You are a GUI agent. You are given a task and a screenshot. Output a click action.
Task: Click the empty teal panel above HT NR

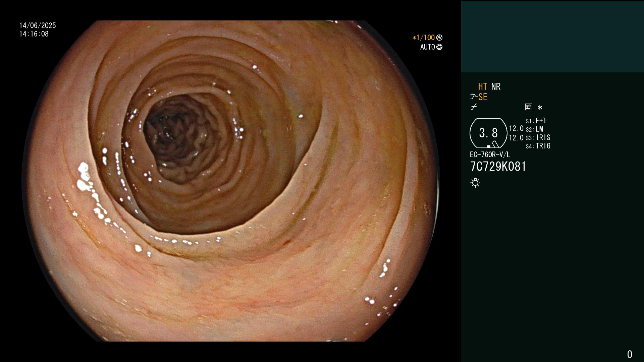[x=552, y=36]
